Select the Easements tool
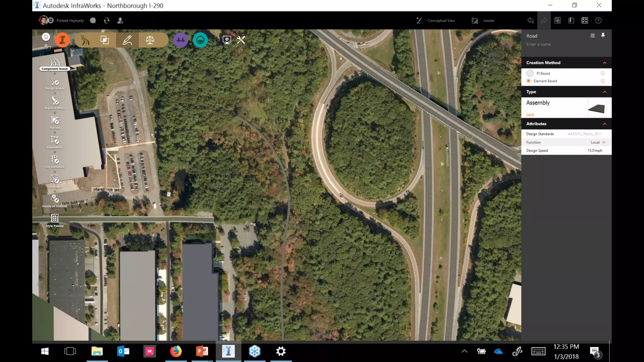The height and width of the screenshot is (362, 644). pyautogui.click(x=55, y=142)
